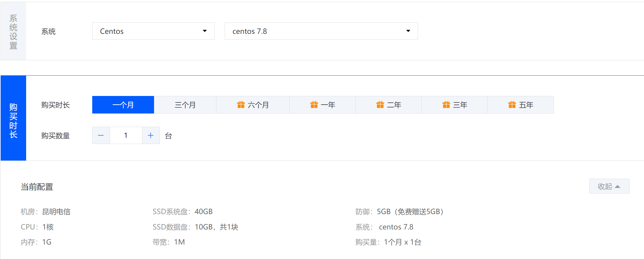Click the 昆明电信 datacenter value
644x259 pixels.
56,212
